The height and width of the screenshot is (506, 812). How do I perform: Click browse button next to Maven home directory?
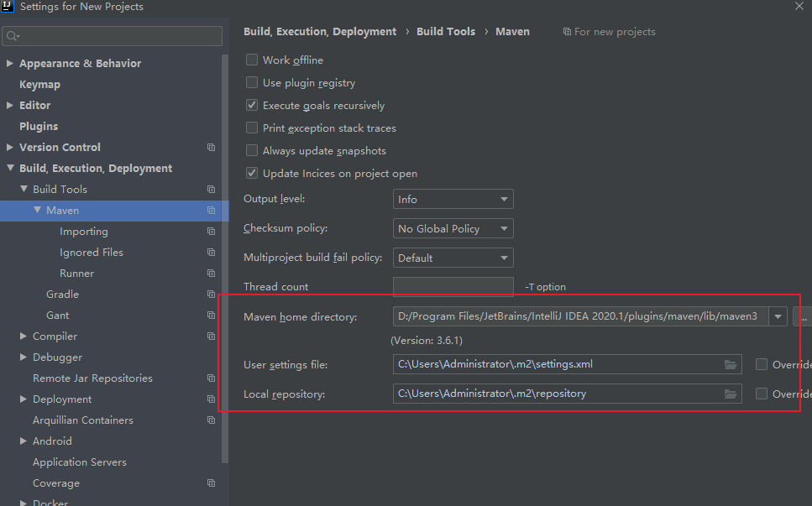803,317
